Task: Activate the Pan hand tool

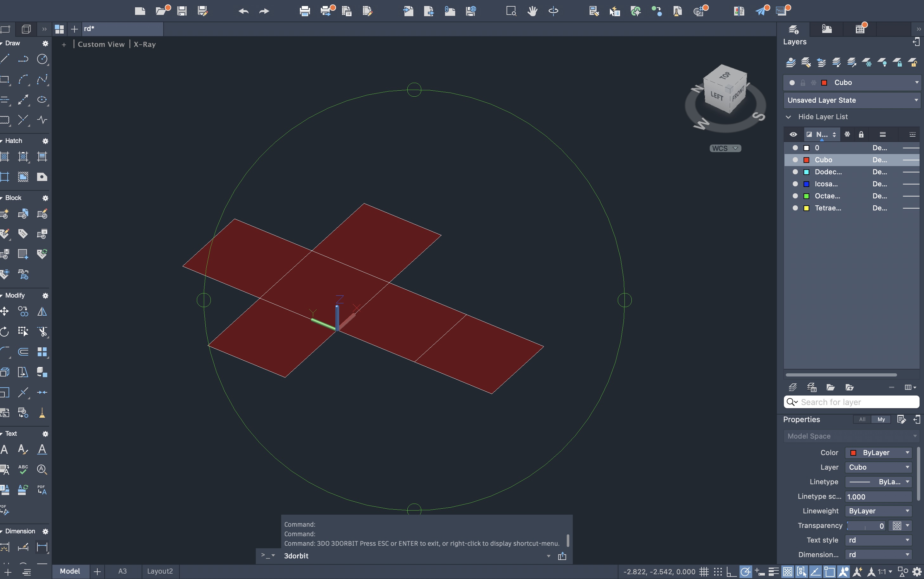Action: coord(532,11)
